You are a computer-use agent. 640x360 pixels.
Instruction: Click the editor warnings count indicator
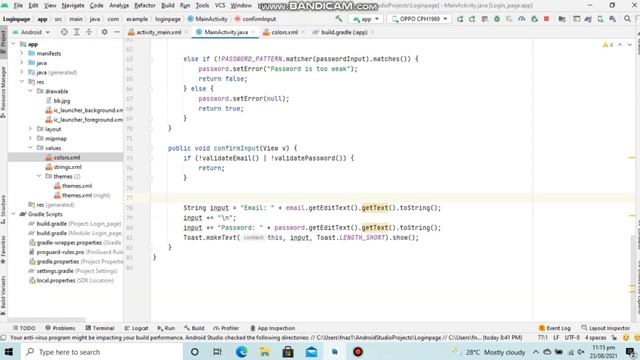click(x=608, y=44)
